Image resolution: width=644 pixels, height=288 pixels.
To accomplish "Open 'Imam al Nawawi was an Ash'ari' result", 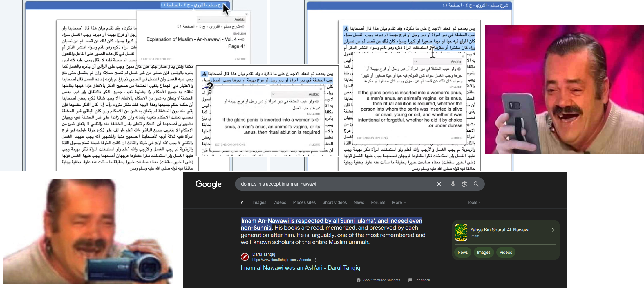I will [300, 268].
